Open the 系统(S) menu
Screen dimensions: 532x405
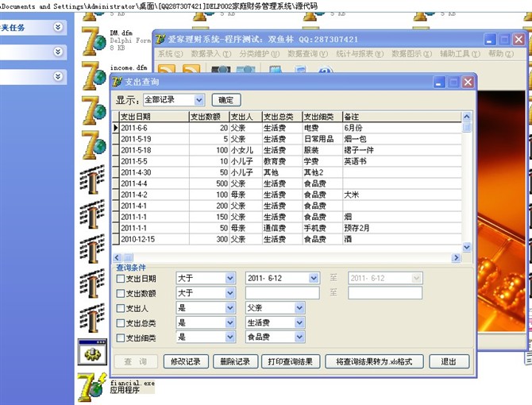pos(171,53)
